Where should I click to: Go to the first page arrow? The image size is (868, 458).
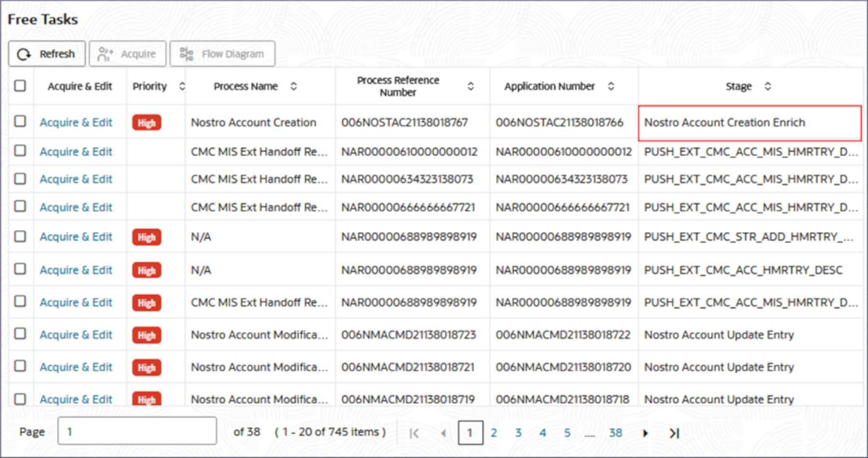(414, 433)
